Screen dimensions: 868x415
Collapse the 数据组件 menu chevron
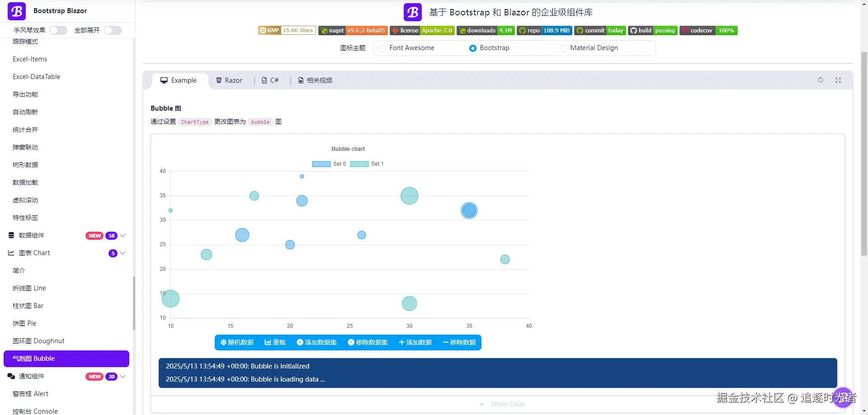click(x=123, y=235)
